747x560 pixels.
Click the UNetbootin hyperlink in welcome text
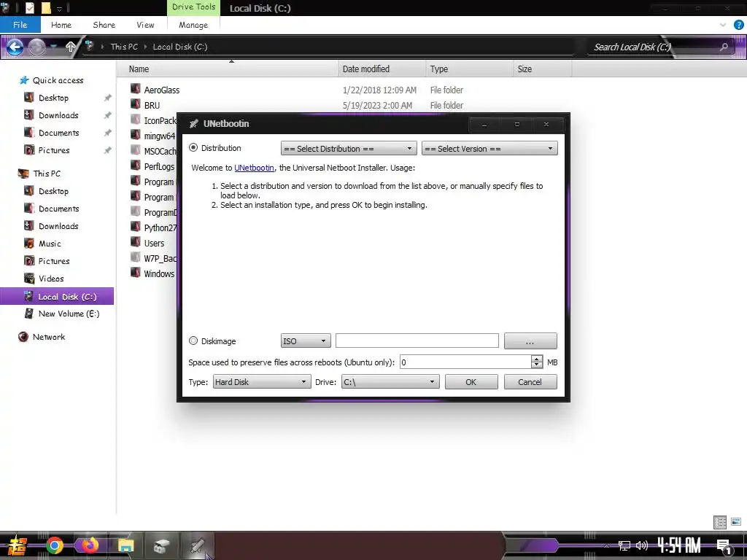254,168
